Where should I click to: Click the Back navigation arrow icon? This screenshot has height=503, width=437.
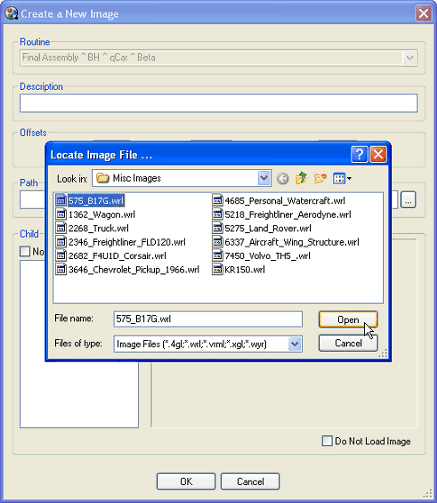click(283, 179)
